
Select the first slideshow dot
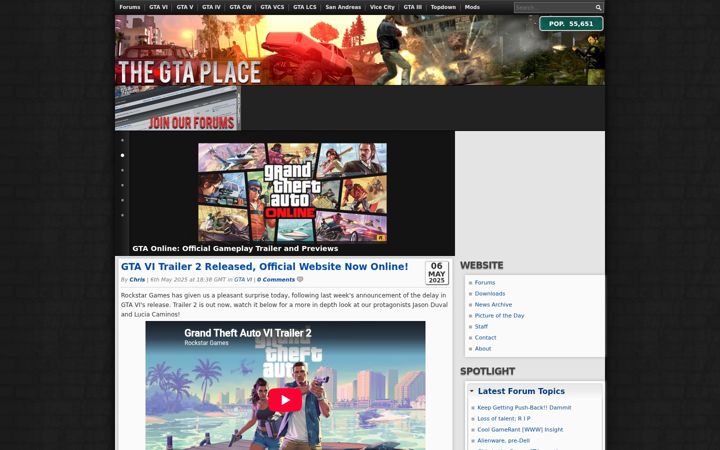coord(122,140)
